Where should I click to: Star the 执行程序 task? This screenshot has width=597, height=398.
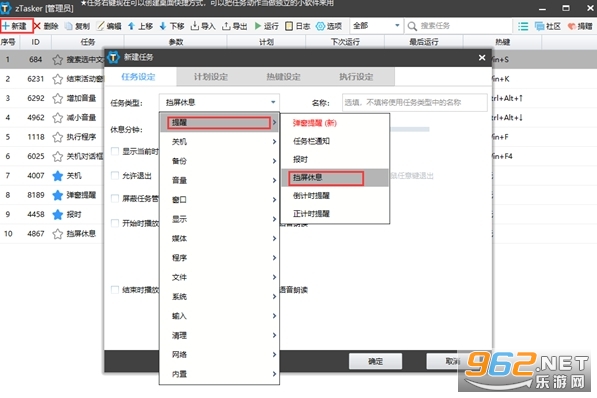(x=57, y=137)
